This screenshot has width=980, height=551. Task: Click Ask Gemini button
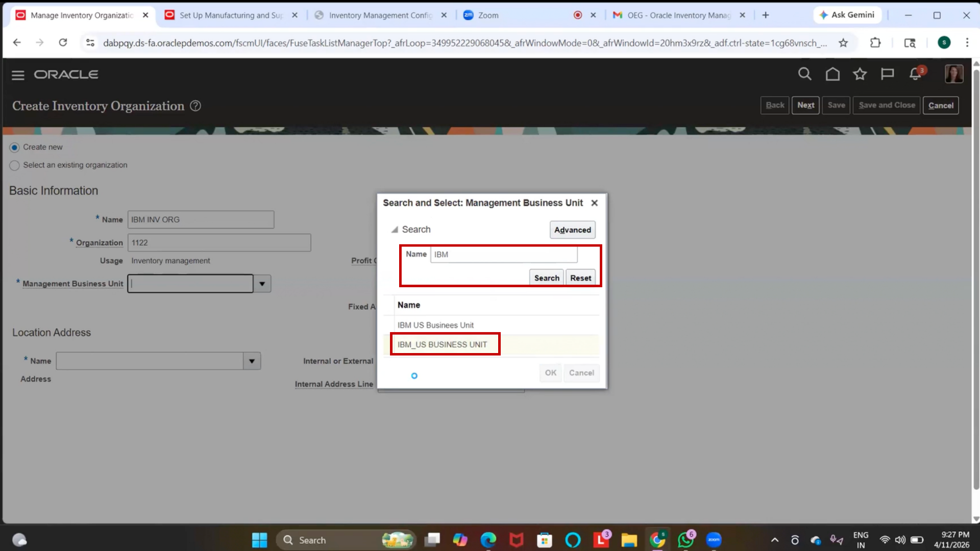pos(847,15)
